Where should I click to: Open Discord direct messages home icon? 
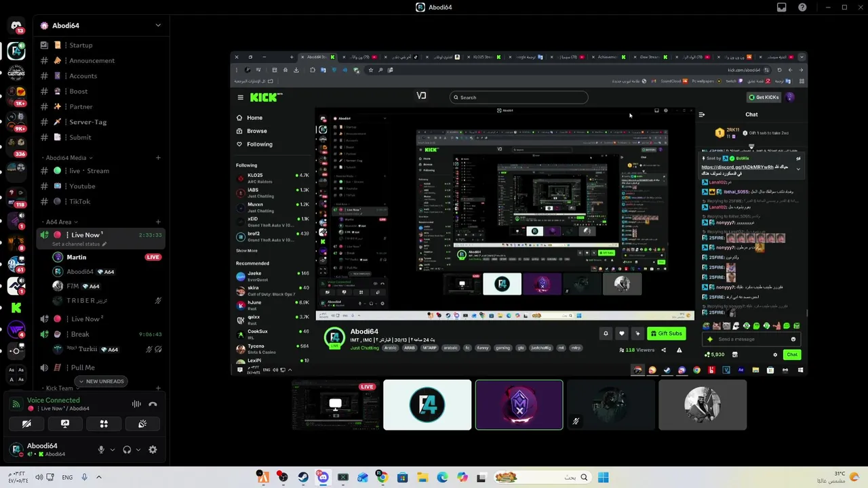coord(16,26)
